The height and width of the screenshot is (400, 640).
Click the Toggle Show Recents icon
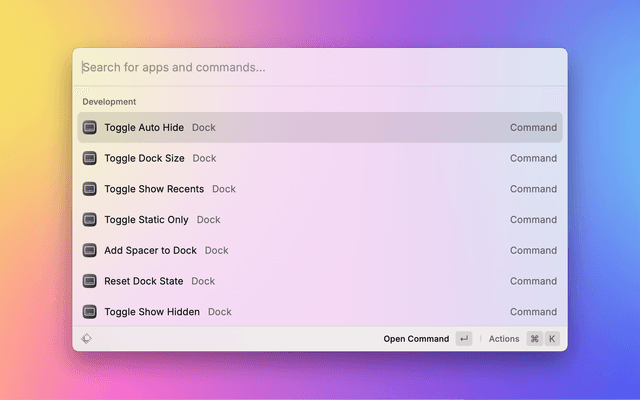pyautogui.click(x=90, y=189)
